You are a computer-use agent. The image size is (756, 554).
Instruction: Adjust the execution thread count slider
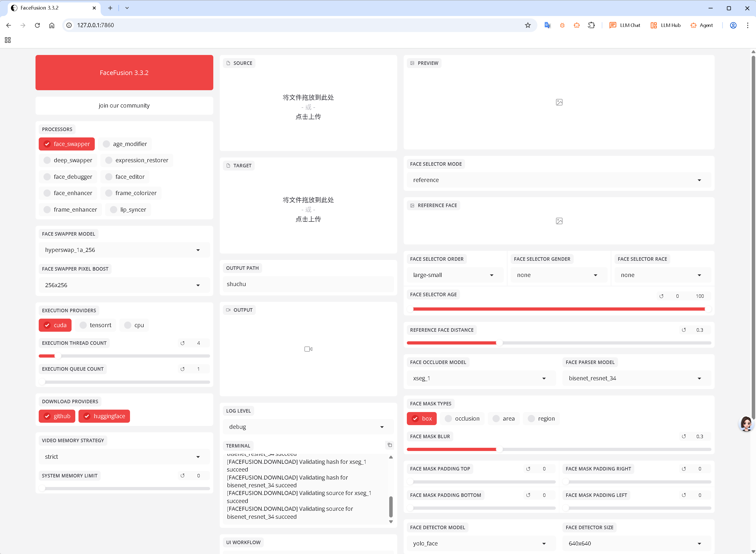[x=124, y=356]
